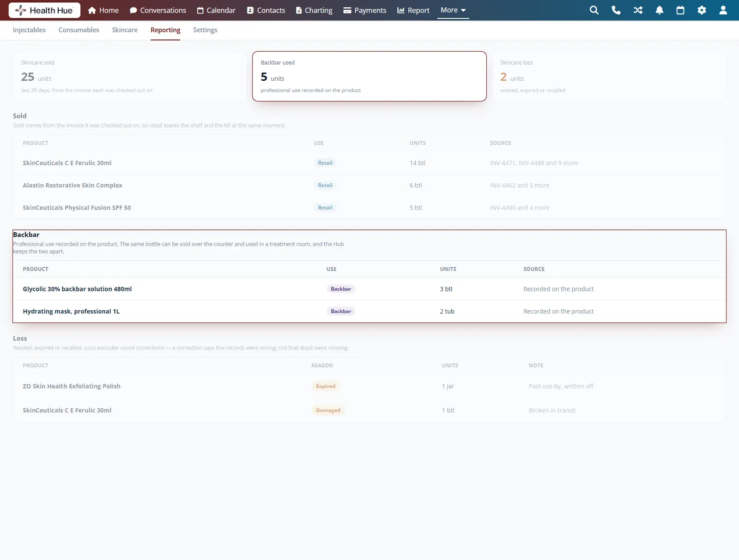Click the Backbar tag for Glycolic 30%
The height and width of the screenshot is (560, 739).
341,289
